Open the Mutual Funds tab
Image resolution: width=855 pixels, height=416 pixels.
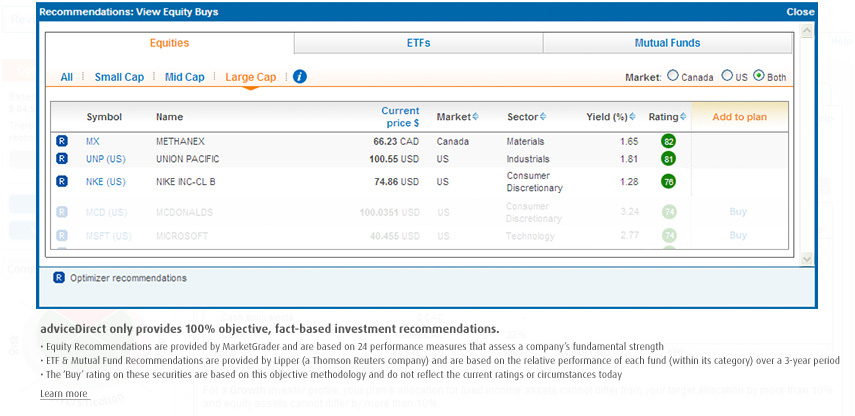pos(667,44)
